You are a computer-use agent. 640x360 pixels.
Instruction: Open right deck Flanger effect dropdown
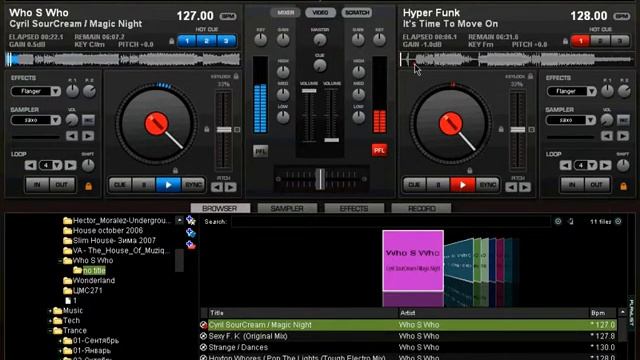pos(591,91)
